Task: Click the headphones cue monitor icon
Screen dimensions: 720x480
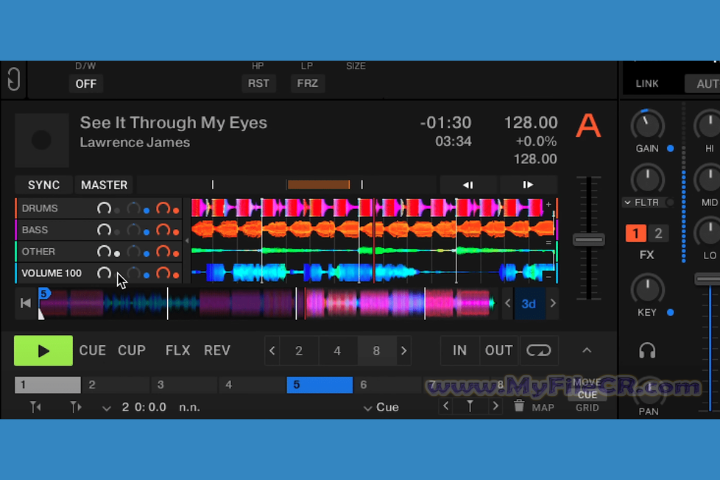Action: click(x=647, y=350)
